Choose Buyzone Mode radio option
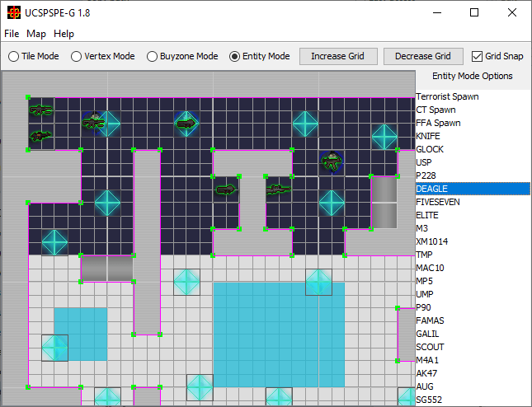Image resolution: width=532 pixels, height=407 pixels. [182, 56]
